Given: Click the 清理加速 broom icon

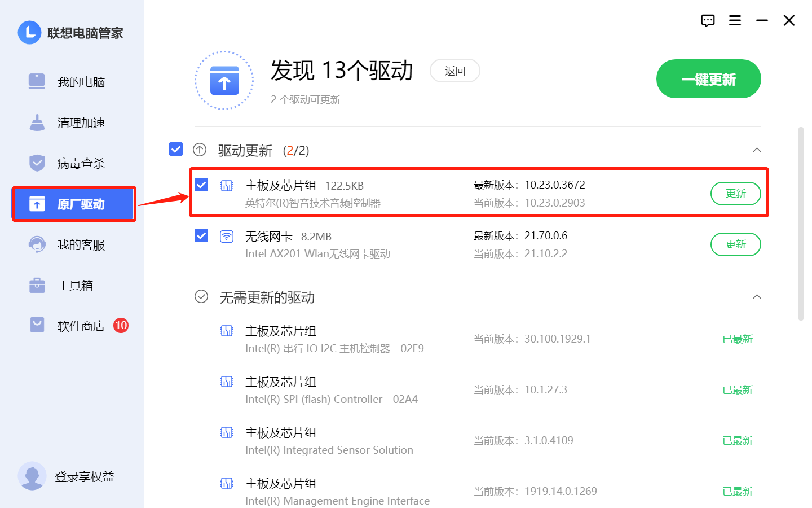Looking at the screenshot, I should coord(37,122).
